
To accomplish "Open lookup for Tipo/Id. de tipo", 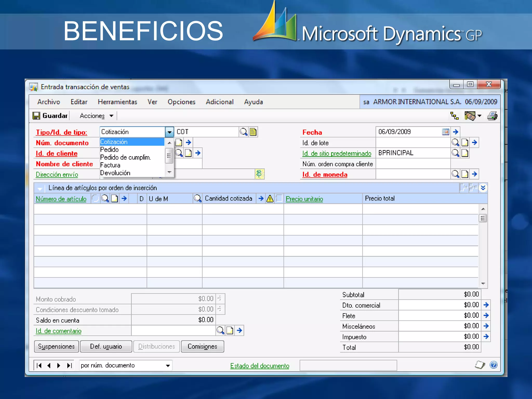I will pyautogui.click(x=243, y=132).
